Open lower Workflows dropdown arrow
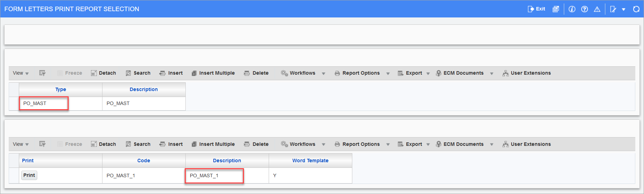The width and height of the screenshot is (644, 194). [323, 145]
